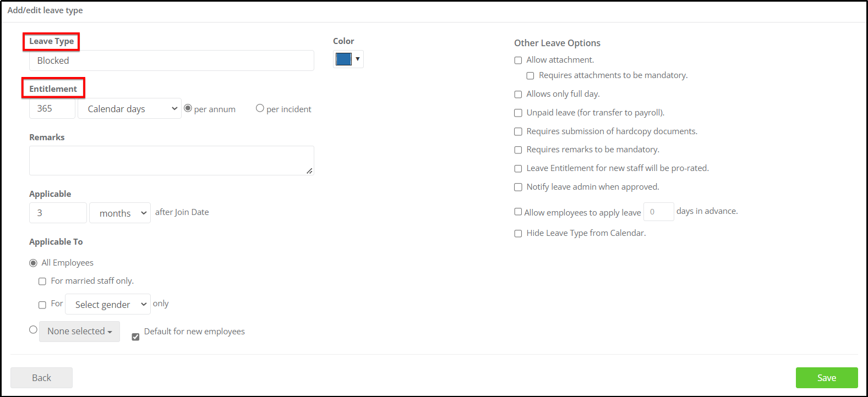The image size is (868, 397).
Task: Select the per annum radio button
Action: point(188,108)
